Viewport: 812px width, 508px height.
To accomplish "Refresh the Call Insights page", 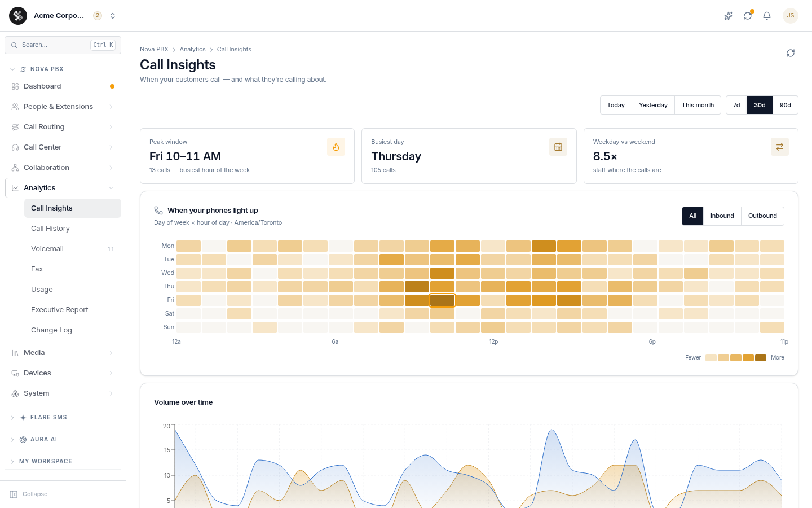I will pyautogui.click(x=791, y=53).
